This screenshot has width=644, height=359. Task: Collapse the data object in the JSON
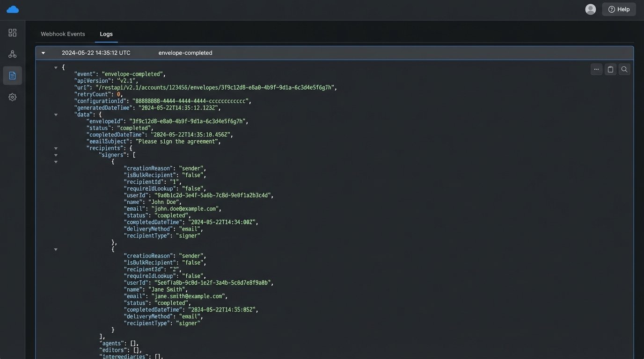click(x=56, y=114)
